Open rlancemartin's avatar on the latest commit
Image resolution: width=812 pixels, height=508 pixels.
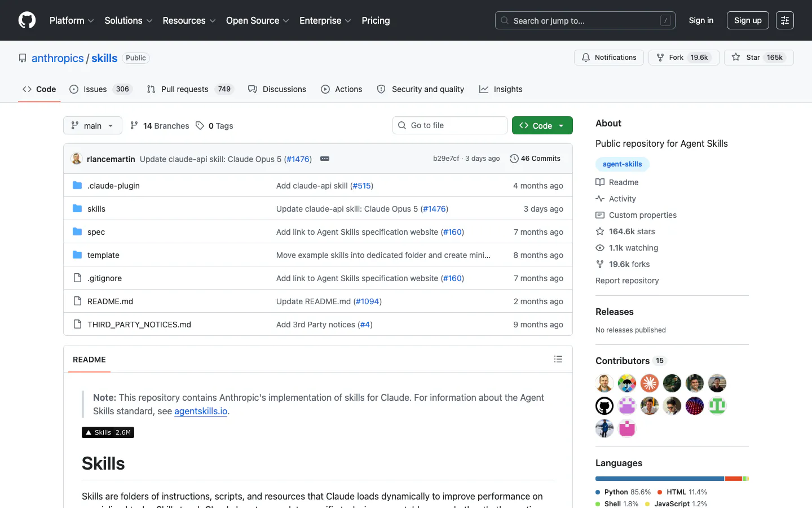tap(76, 159)
